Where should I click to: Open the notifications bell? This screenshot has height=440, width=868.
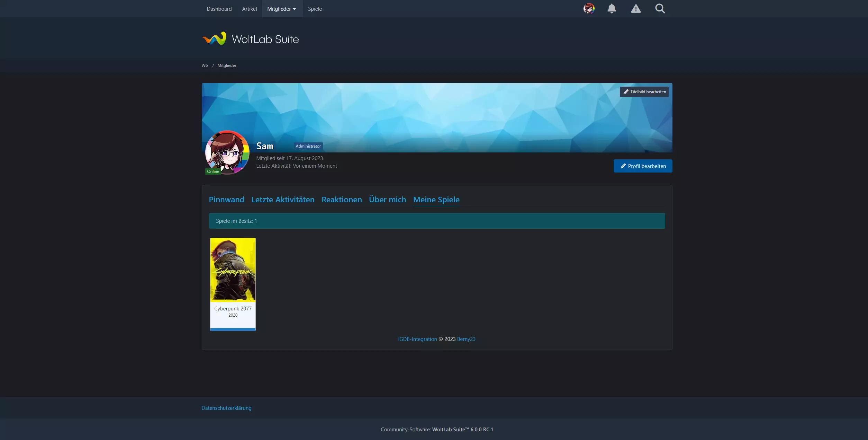coord(612,9)
